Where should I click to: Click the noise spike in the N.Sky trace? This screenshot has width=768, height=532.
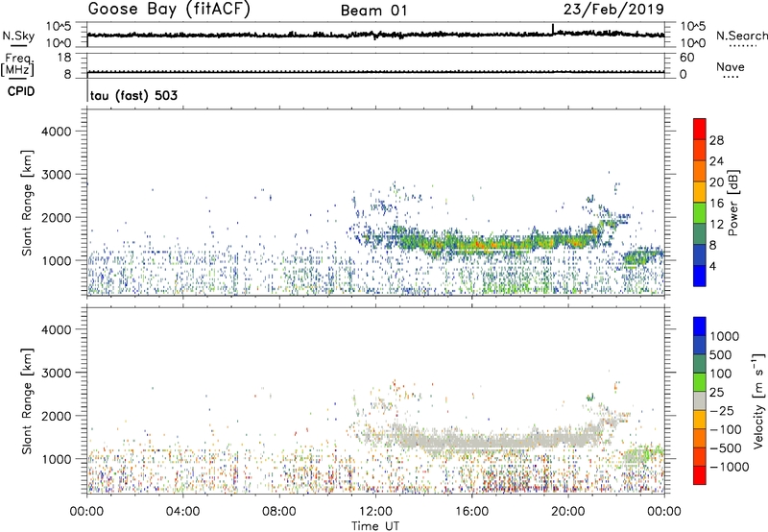tap(553, 29)
